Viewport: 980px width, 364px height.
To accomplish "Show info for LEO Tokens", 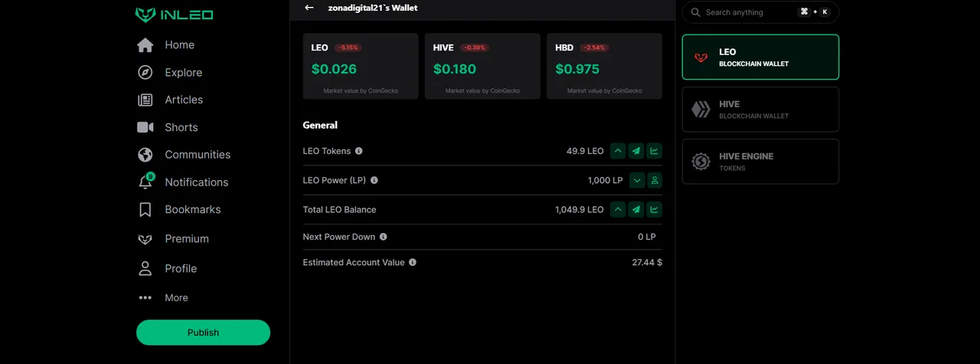I will tap(359, 151).
